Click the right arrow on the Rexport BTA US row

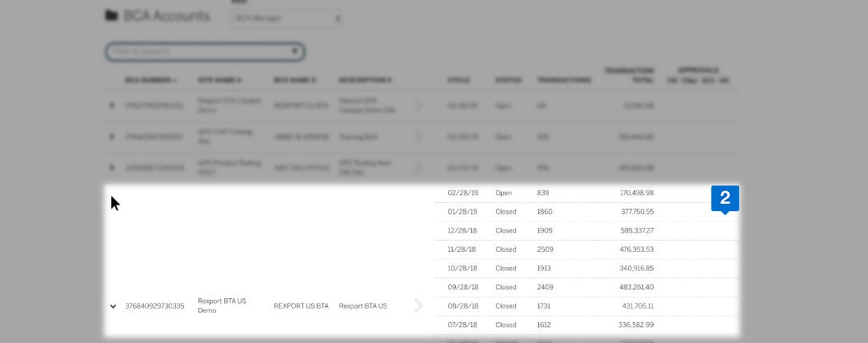(x=418, y=305)
